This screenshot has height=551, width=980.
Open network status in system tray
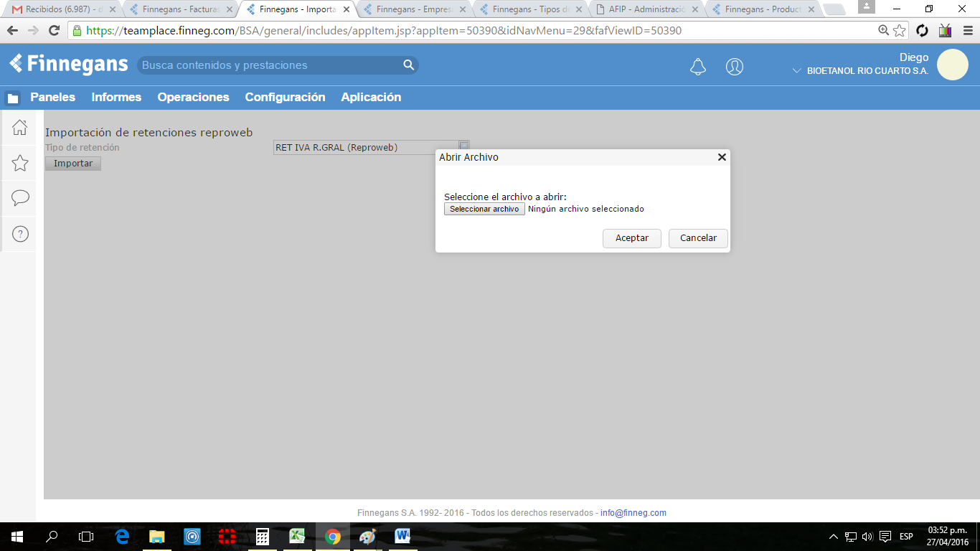(x=851, y=537)
